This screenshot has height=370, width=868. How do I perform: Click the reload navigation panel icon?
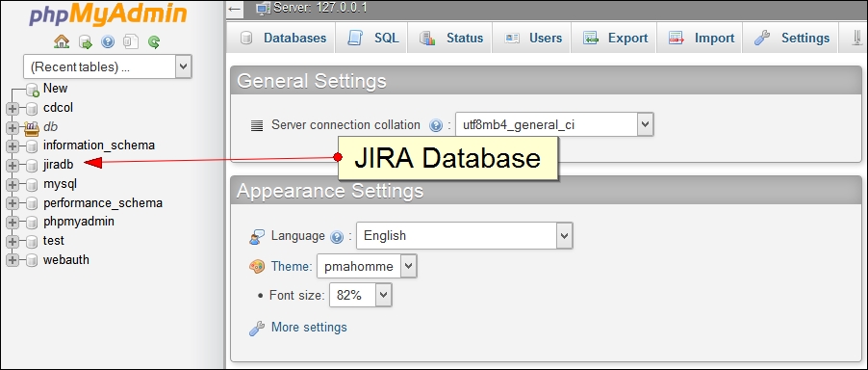click(154, 42)
